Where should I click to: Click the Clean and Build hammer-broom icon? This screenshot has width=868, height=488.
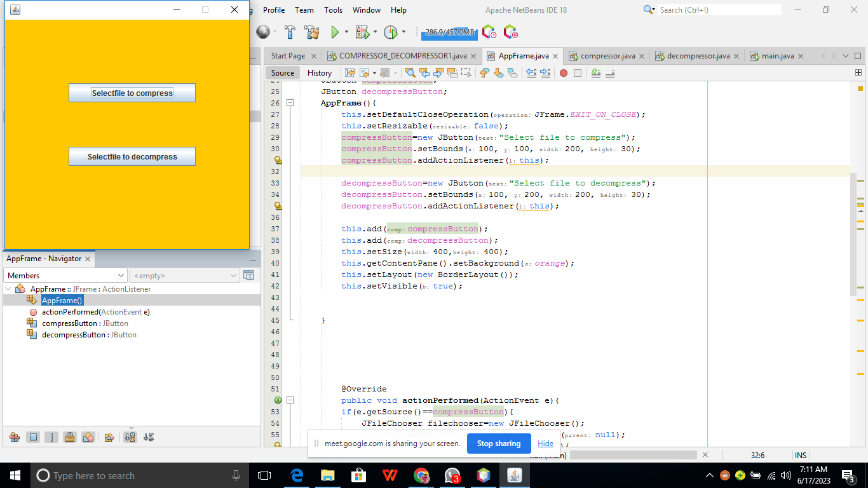[311, 32]
